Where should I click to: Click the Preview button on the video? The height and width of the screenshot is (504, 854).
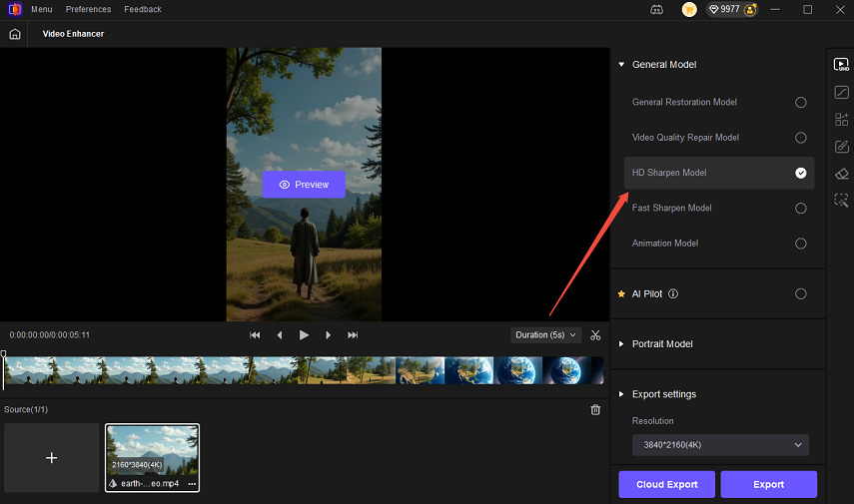pyautogui.click(x=304, y=185)
